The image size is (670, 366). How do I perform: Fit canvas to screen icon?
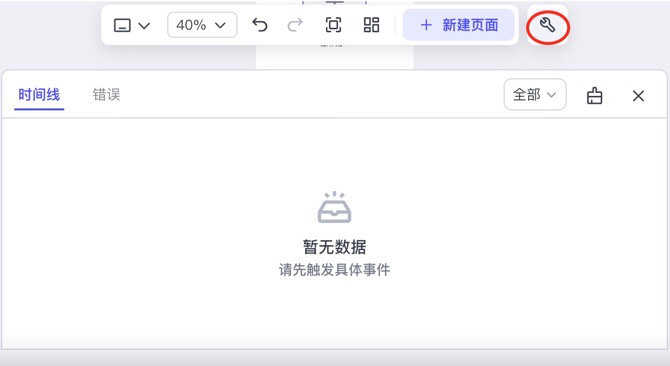coord(333,25)
